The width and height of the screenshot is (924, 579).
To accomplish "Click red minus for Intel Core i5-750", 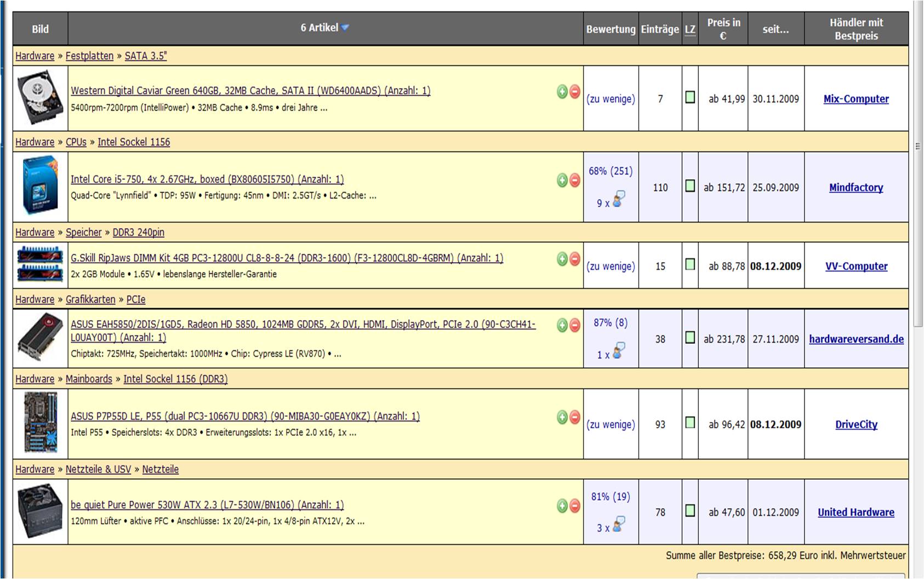I will 574,180.
